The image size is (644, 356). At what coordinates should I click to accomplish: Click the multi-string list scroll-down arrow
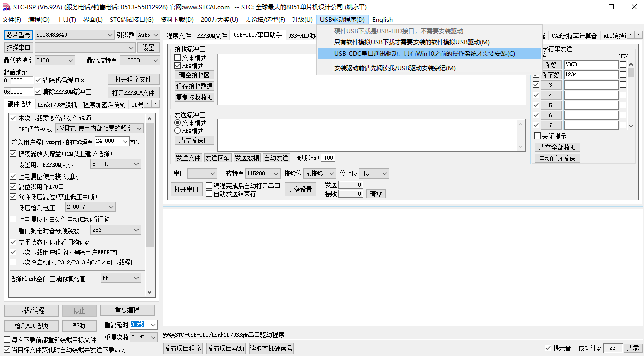(x=631, y=126)
